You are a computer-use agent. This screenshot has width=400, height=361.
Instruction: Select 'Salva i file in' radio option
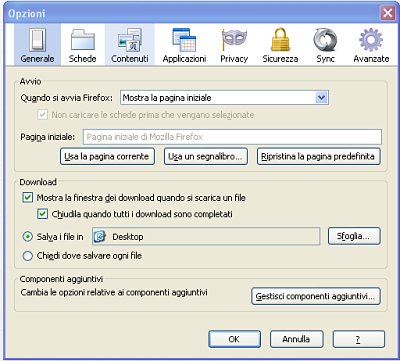point(27,237)
